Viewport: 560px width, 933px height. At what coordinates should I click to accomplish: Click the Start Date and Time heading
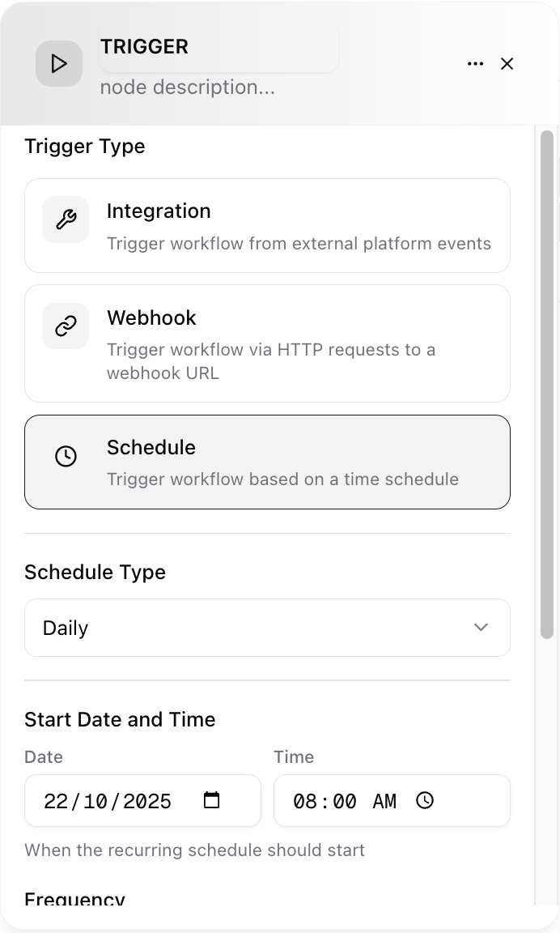[120, 719]
